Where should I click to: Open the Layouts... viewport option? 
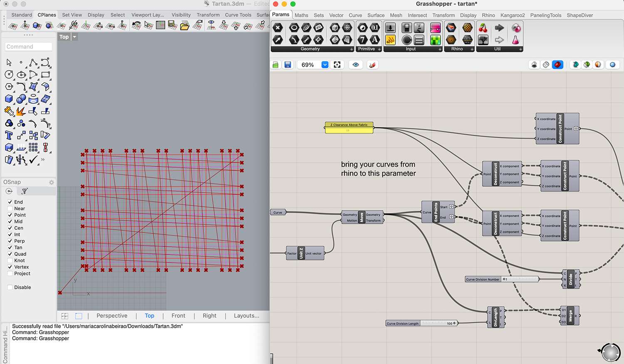coord(246,316)
